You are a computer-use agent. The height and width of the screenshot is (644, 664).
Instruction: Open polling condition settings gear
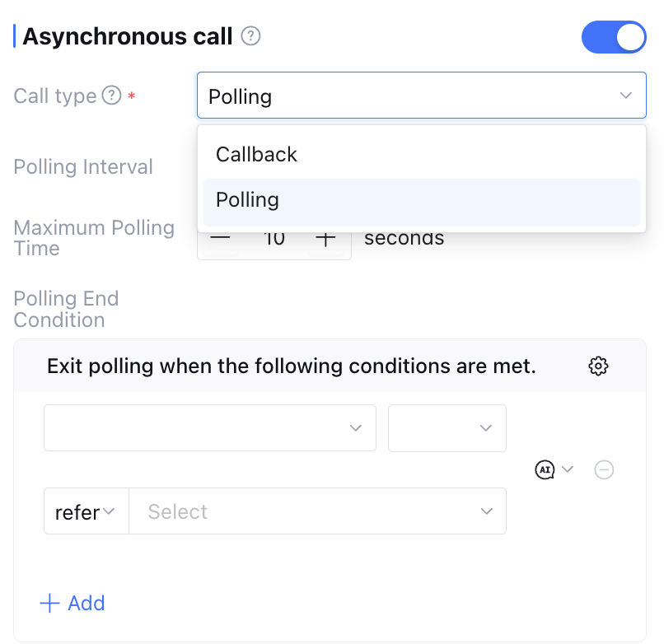[x=598, y=366]
